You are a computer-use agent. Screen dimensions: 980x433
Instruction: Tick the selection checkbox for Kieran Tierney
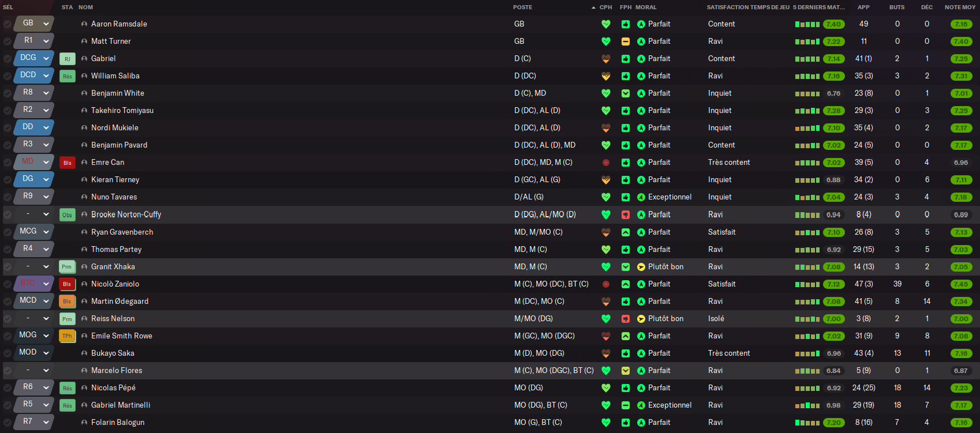(8, 180)
